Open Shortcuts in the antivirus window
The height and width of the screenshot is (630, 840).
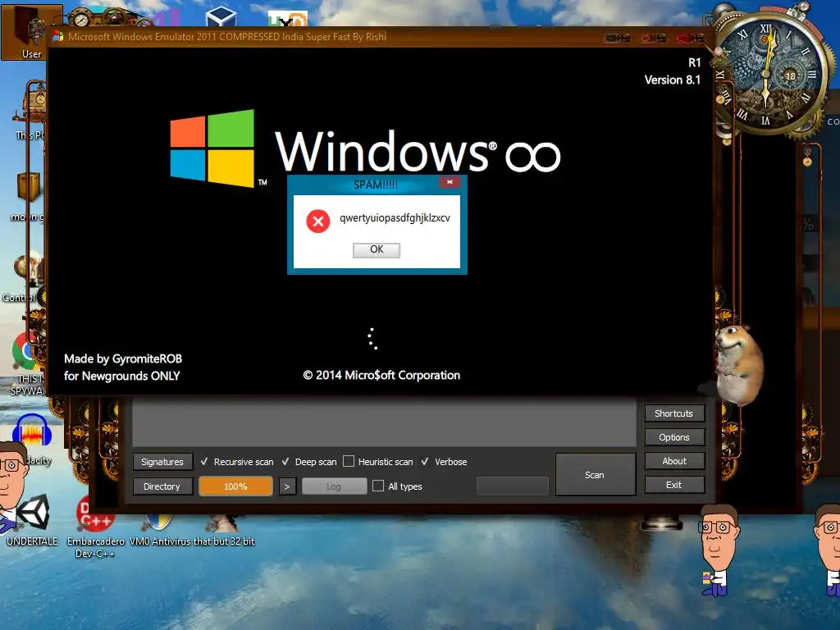coord(674,413)
